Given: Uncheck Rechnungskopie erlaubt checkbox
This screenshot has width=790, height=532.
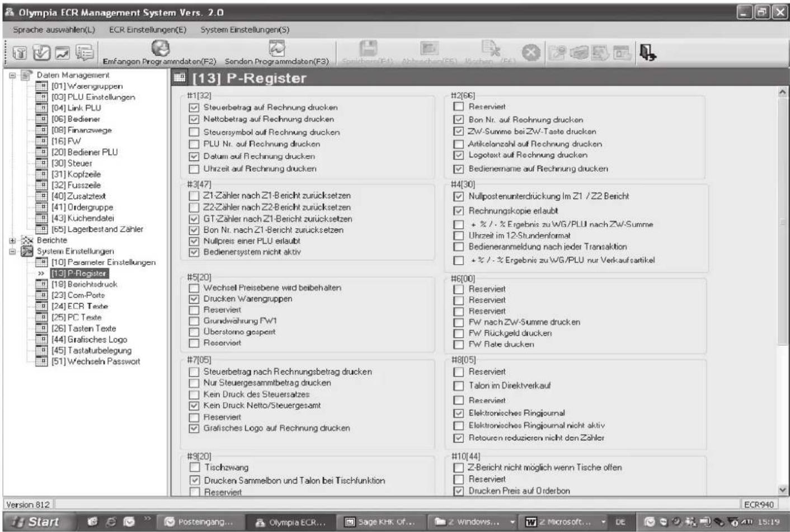Looking at the screenshot, I should (x=459, y=211).
